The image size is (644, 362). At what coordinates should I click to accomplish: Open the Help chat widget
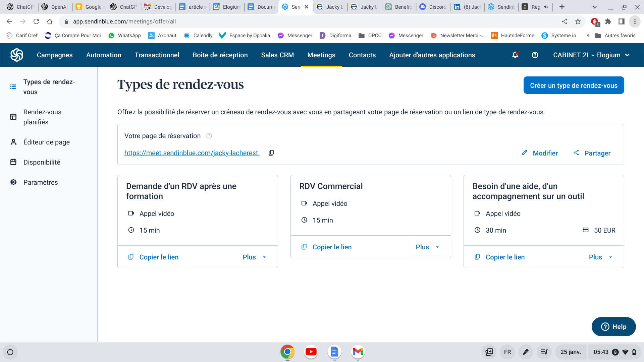click(x=613, y=326)
